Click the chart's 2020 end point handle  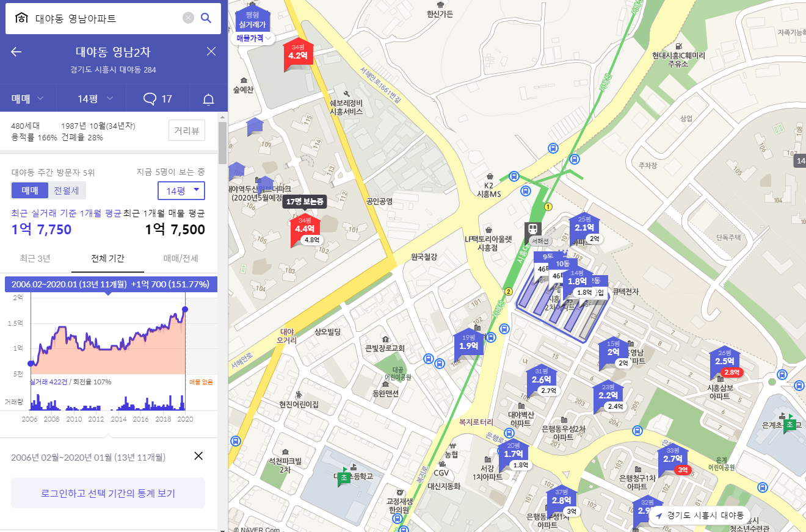tap(185, 309)
